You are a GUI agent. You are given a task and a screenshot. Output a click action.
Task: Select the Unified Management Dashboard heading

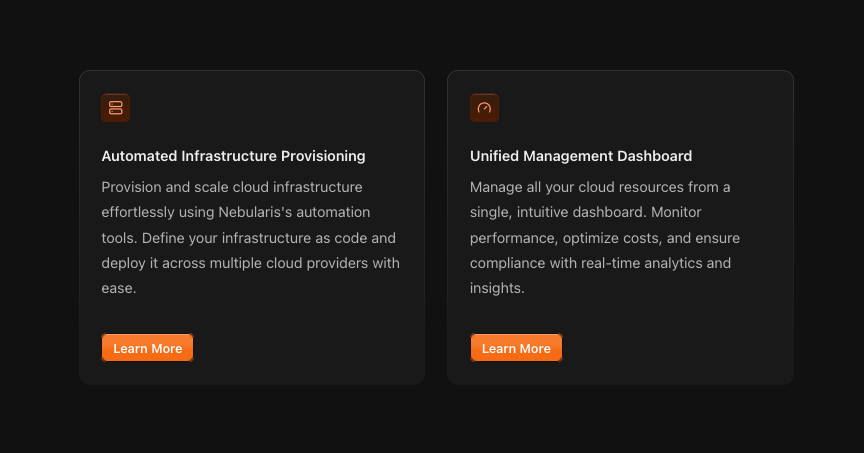tap(581, 156)
